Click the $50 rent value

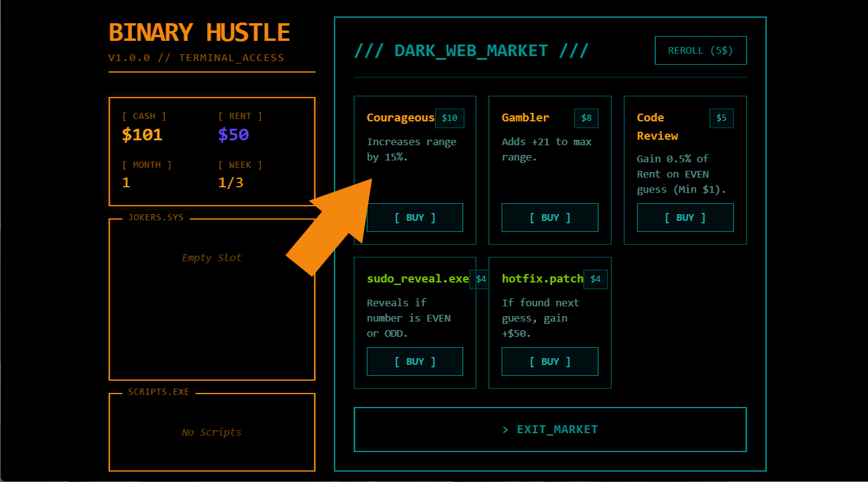(233, 135)
